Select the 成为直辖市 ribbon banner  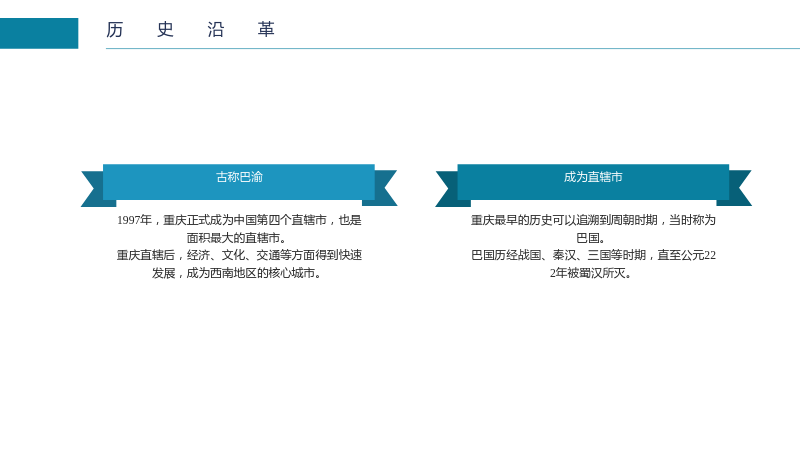[x=593, y=182]
